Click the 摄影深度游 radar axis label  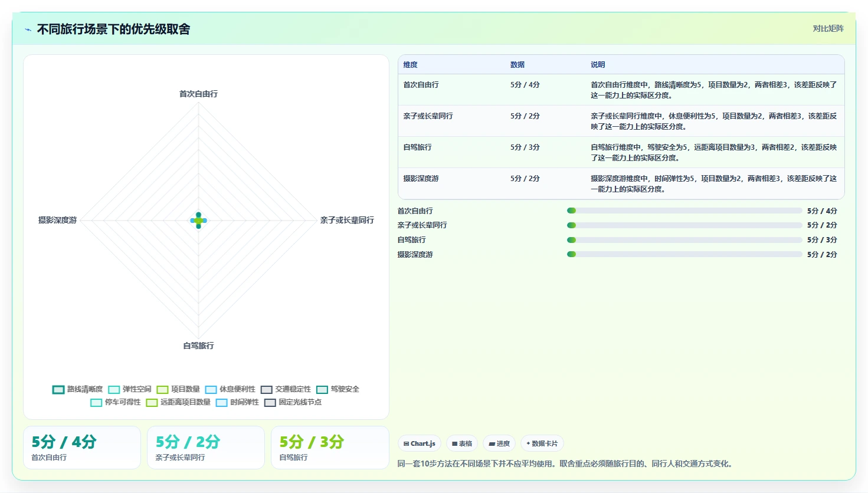[57, 220]
